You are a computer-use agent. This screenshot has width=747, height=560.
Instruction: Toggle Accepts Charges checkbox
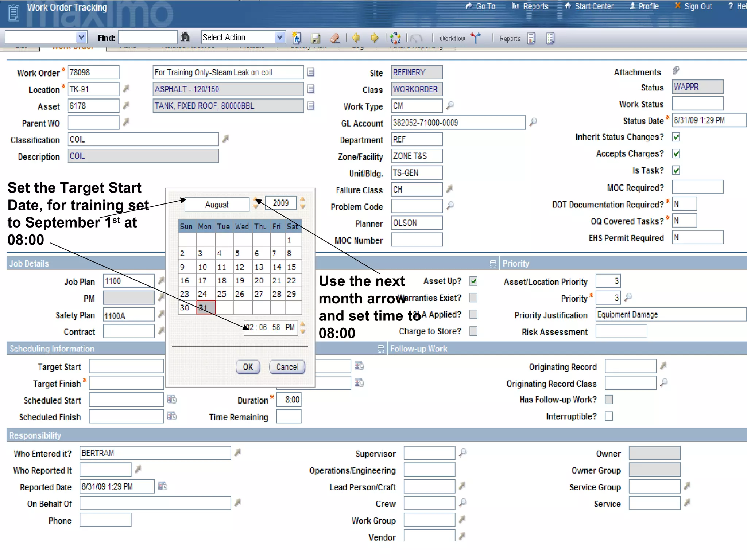click(x=676, y=154)
